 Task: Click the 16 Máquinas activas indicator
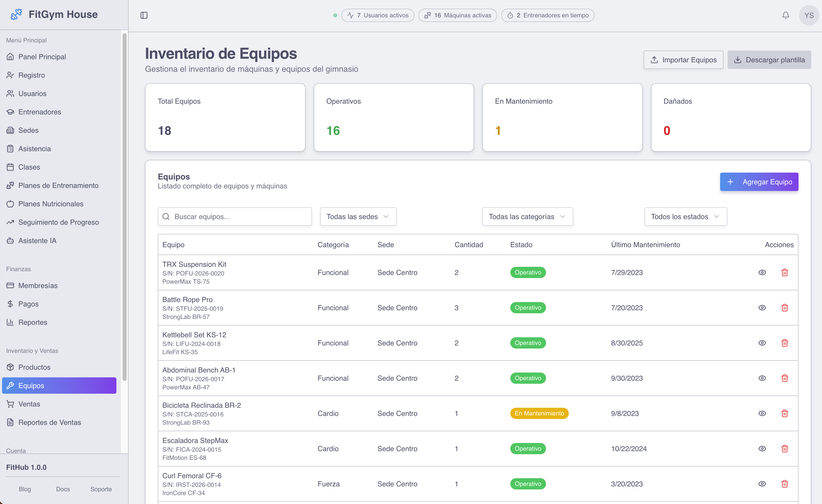click(x=457, y=15)
